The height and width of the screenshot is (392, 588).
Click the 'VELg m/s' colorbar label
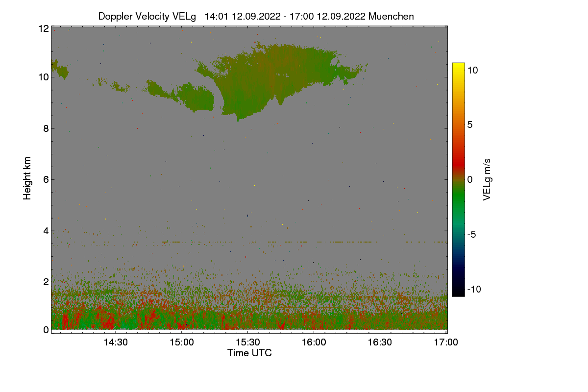point(487,179)
